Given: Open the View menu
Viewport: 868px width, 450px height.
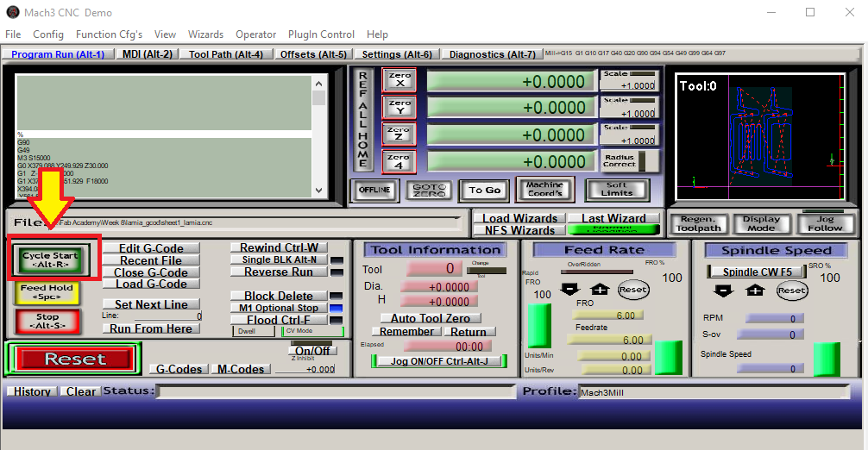Looking at the screenshot, I should pos(165,34).
